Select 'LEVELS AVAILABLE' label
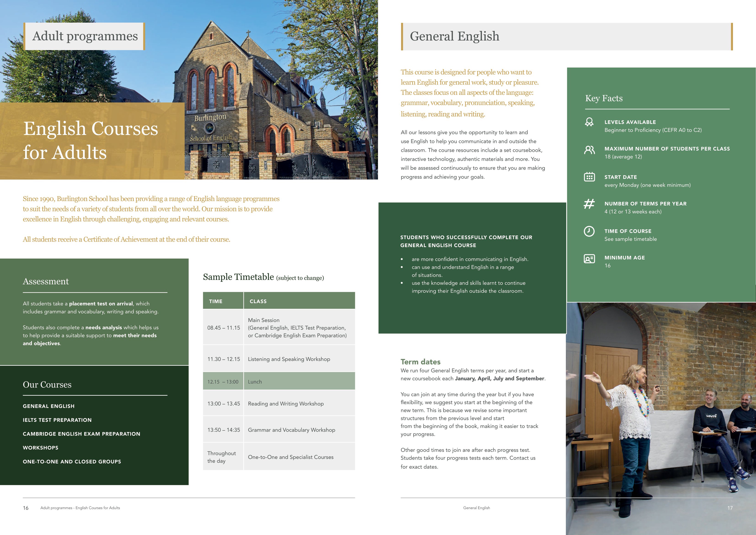The image size is (756, 535). pyautogui.click(x=630, y=122)
